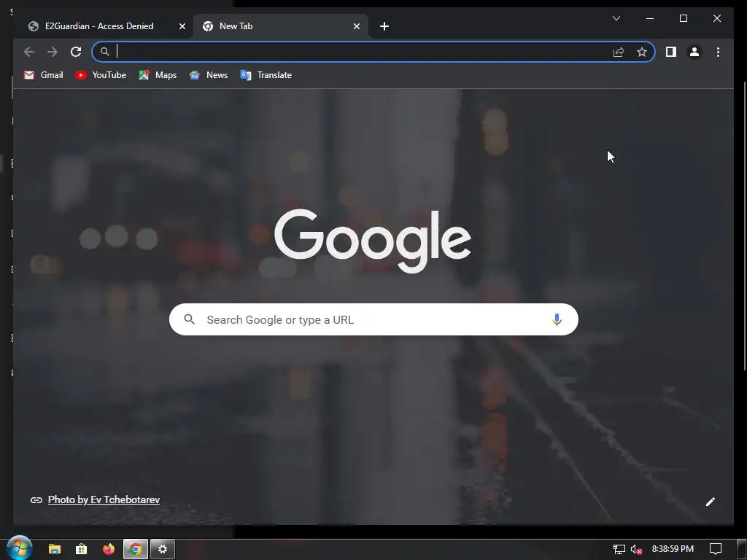
Task: Open the side panel
Action: [671, 52]
